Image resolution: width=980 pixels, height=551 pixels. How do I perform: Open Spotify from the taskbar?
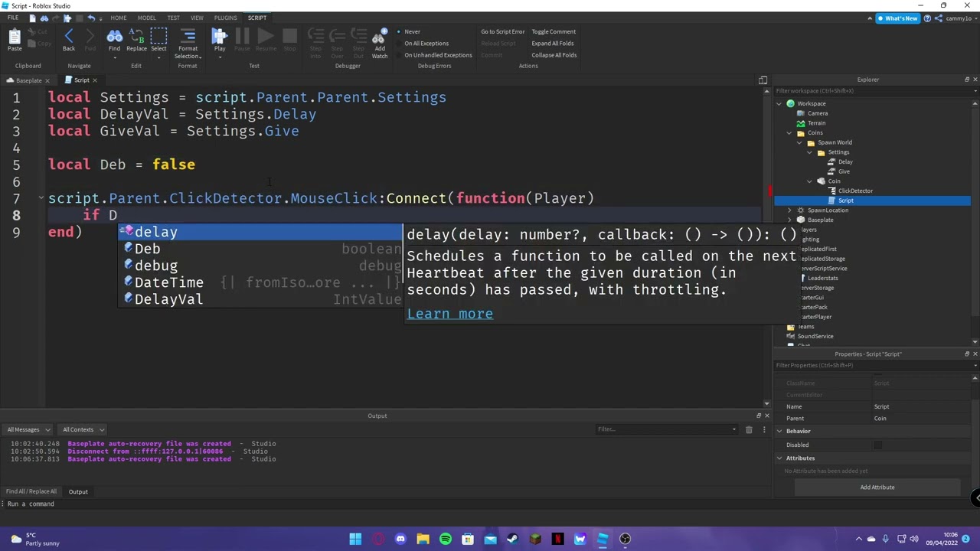click(446, 539)
